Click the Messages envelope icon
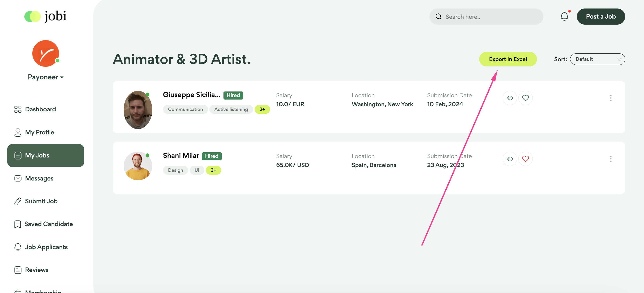This screenshot has height=293, width=644. click(18, 178)
